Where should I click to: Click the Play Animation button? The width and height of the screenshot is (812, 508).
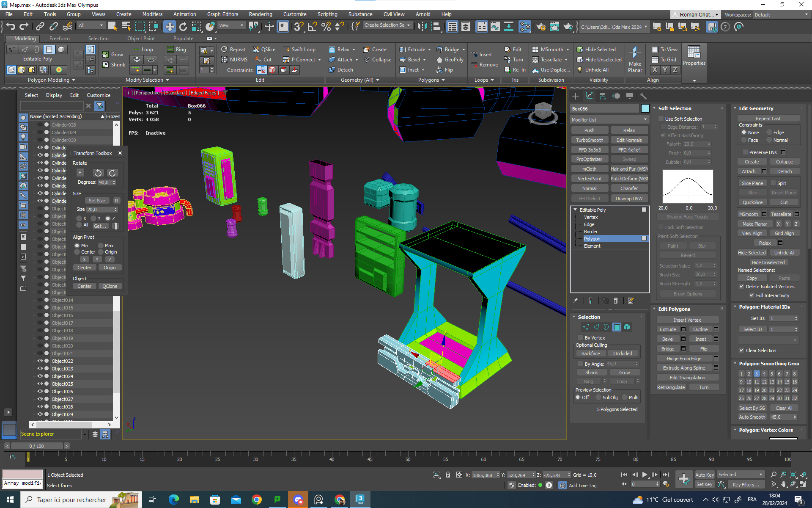645,475
